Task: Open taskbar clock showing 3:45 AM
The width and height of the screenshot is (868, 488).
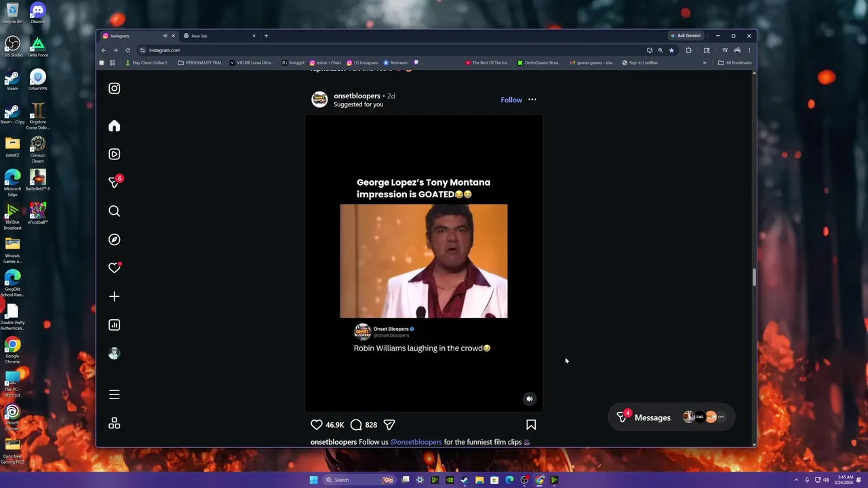Action: coord(845,480)
